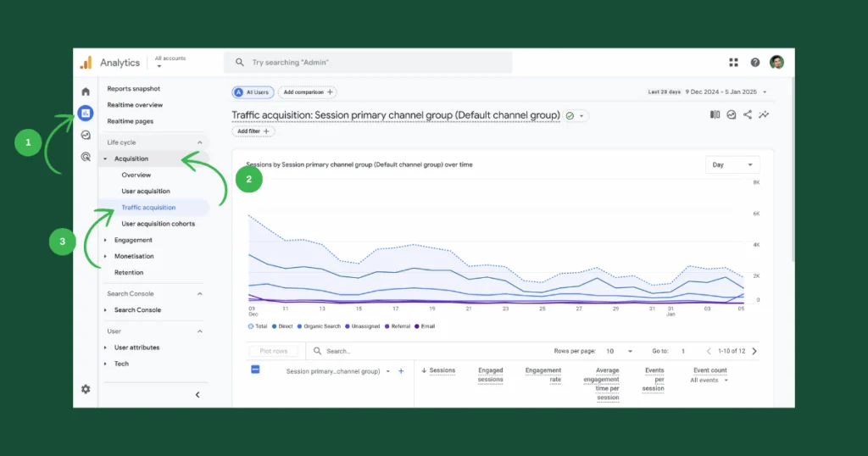Toggle the Total series in chart legend
This screenshot has height=456, width=868.
258,326
